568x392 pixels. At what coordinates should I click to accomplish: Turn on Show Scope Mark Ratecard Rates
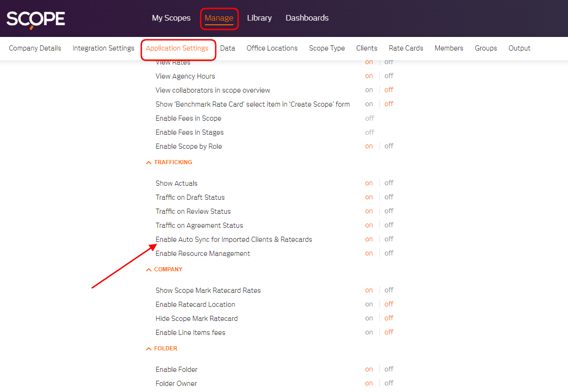[x=369, y=290]
